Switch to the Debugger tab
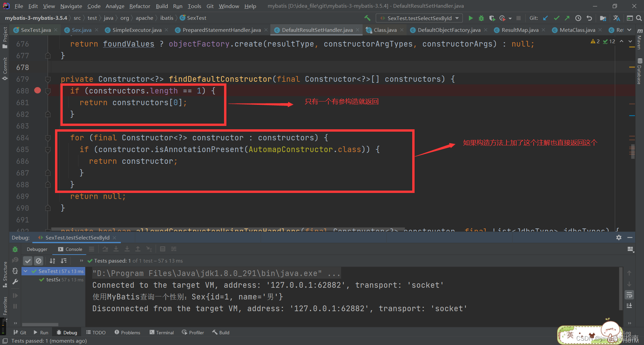Screen dimensions: 644x345 coord(37,249)
